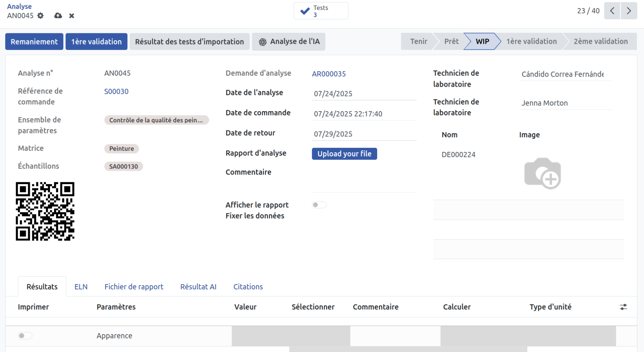Image resolution: width=644 pixels, height=352 pixels.
Task: Set status to Prêt
Action: point(451,41)
